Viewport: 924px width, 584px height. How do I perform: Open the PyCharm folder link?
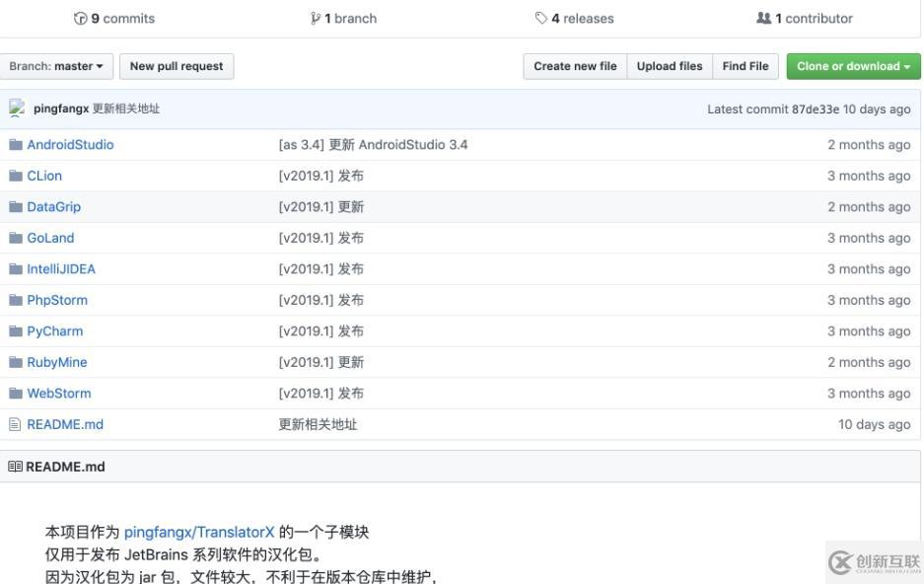click(55, 331)
